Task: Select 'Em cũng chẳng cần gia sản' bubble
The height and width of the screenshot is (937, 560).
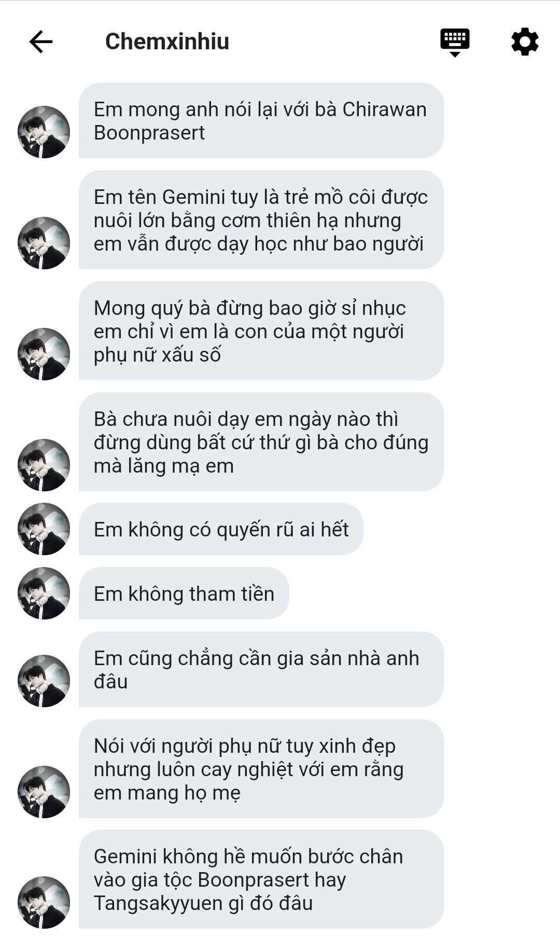Action: 261,669
